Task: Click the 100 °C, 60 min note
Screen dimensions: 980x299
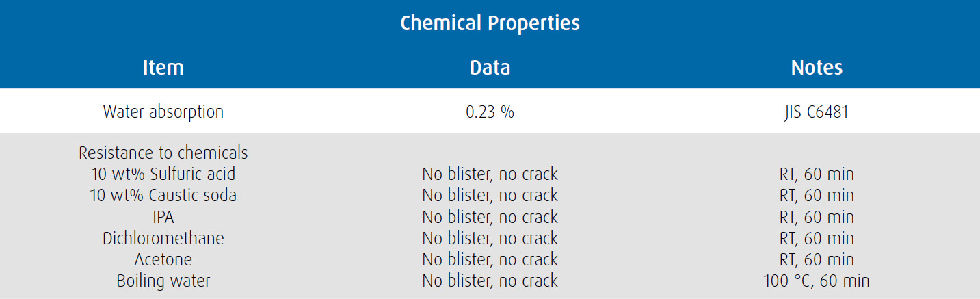Action: click(x=817, y=281)
